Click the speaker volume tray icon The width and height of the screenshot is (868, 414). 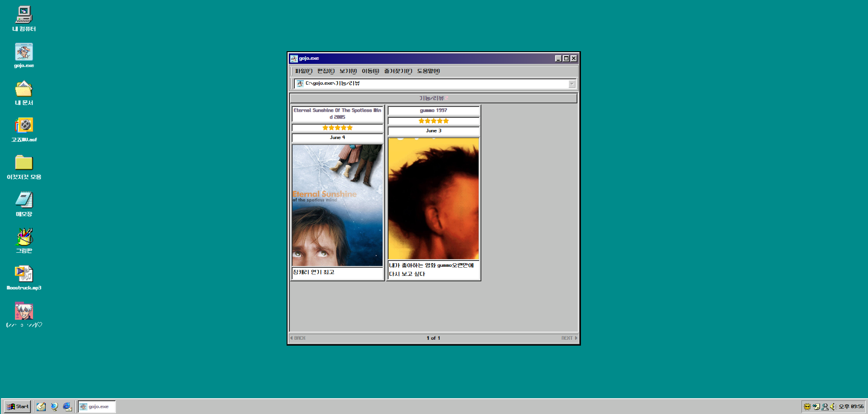tap(833, 407)
